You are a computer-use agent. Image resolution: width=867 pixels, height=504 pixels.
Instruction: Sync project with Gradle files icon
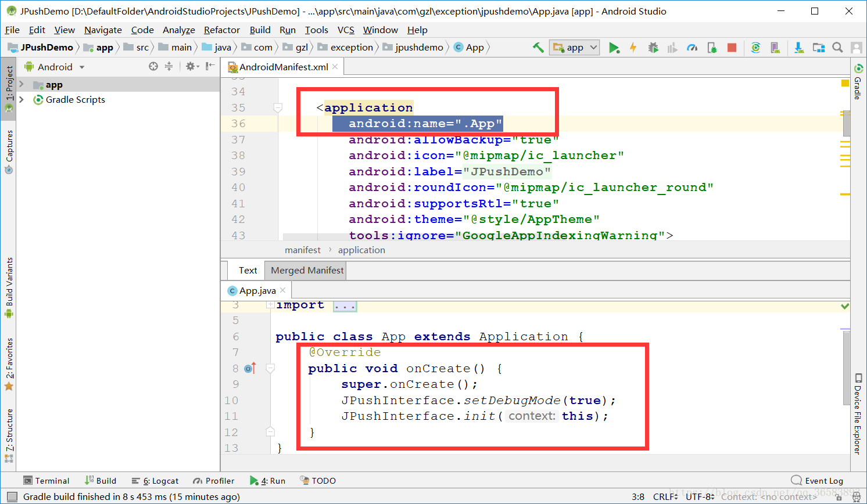(755, 48)
